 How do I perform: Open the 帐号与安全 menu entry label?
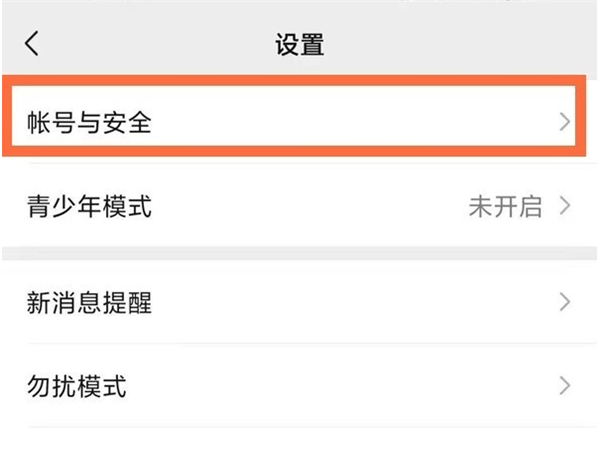(89, 123)
